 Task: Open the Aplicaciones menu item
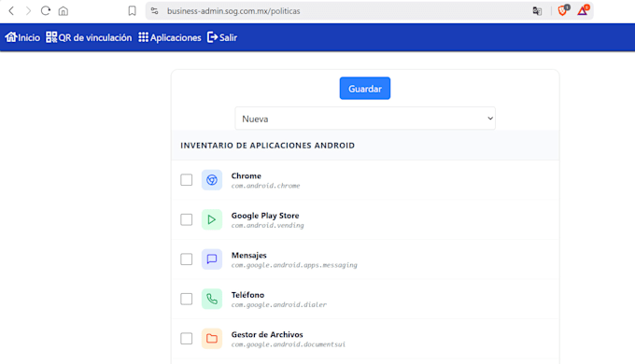point(170,37)
